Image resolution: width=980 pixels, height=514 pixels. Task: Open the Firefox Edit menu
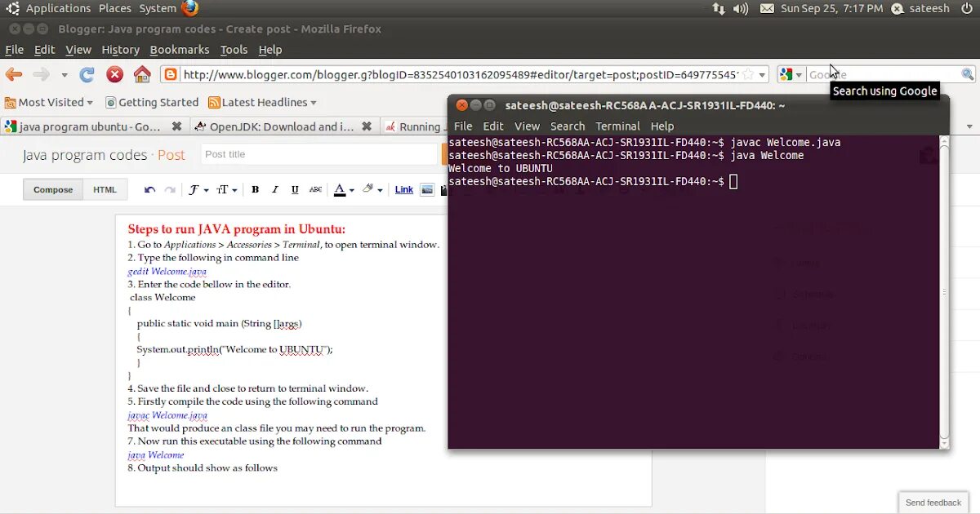pyautogui.click(x=44, y=50)
